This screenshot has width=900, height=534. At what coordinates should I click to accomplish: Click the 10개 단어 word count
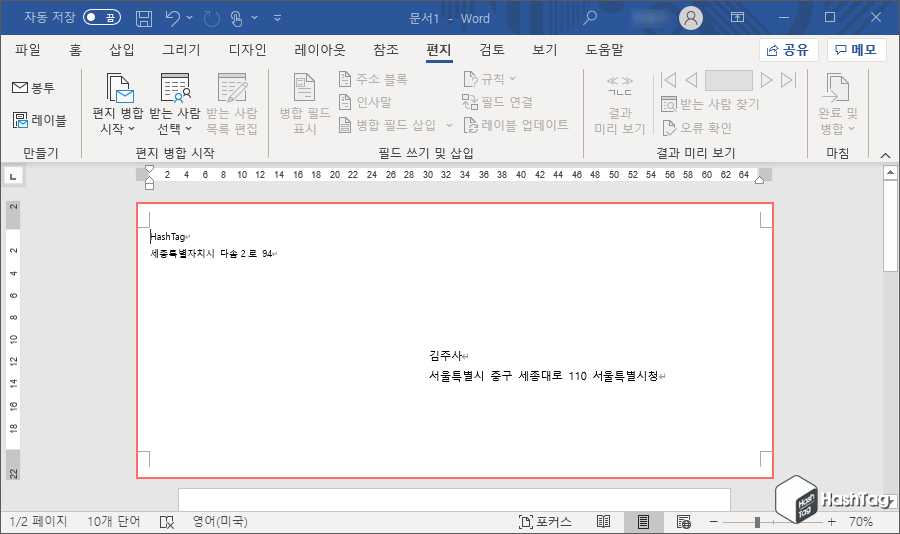[x=114, y=521]
